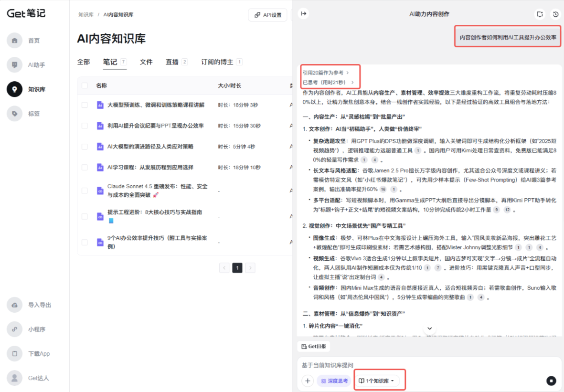This screenshot has height=392, width=564.
Task: Select the 标签 tags sidebar icon
Action: tap(15, 114)
